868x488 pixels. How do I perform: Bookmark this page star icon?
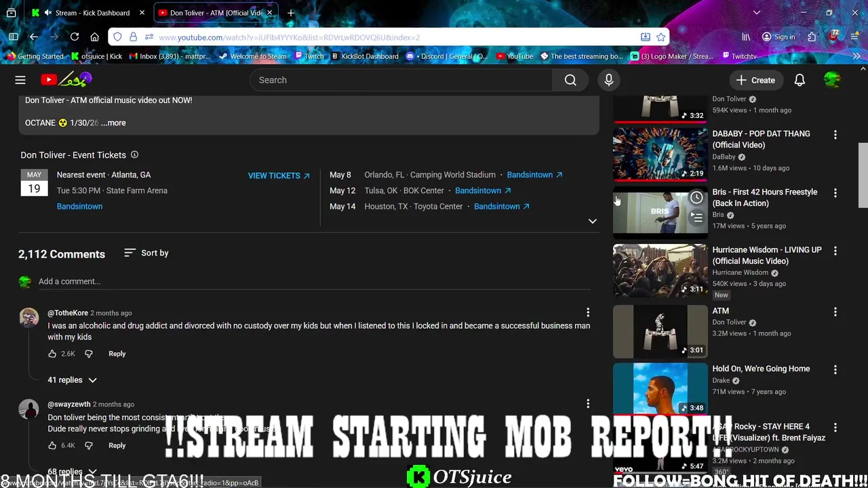pyautogui.click(x=660, y=37)
